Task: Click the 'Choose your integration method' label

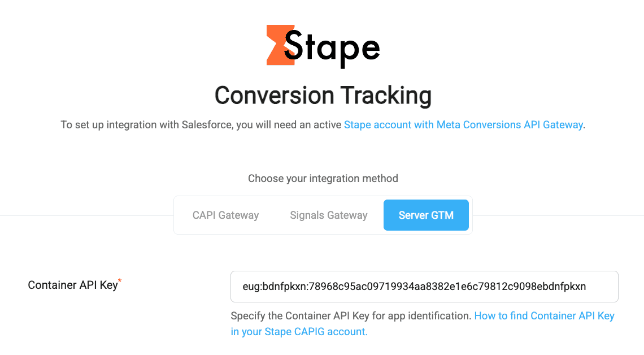Action: point(323,179)
